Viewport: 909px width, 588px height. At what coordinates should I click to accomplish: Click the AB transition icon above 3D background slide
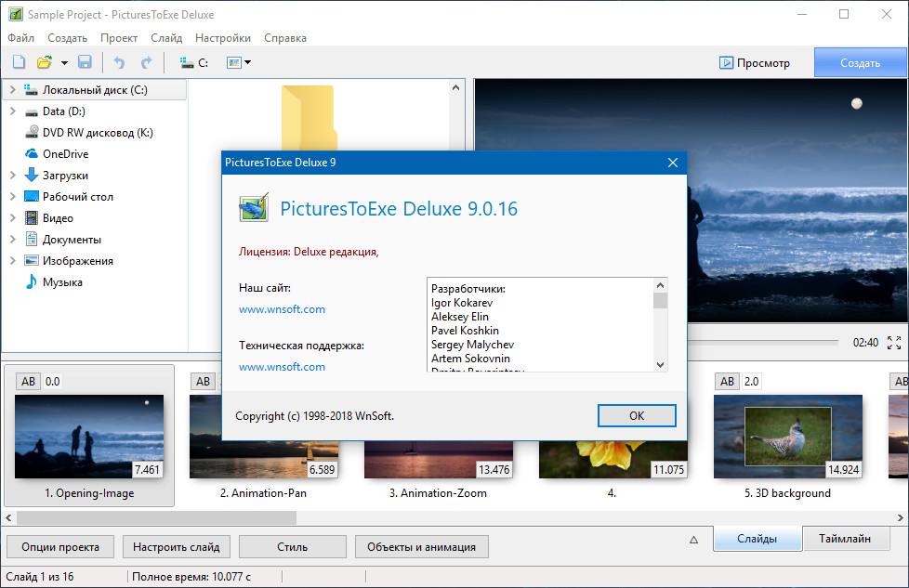click(x=727, y=381)
